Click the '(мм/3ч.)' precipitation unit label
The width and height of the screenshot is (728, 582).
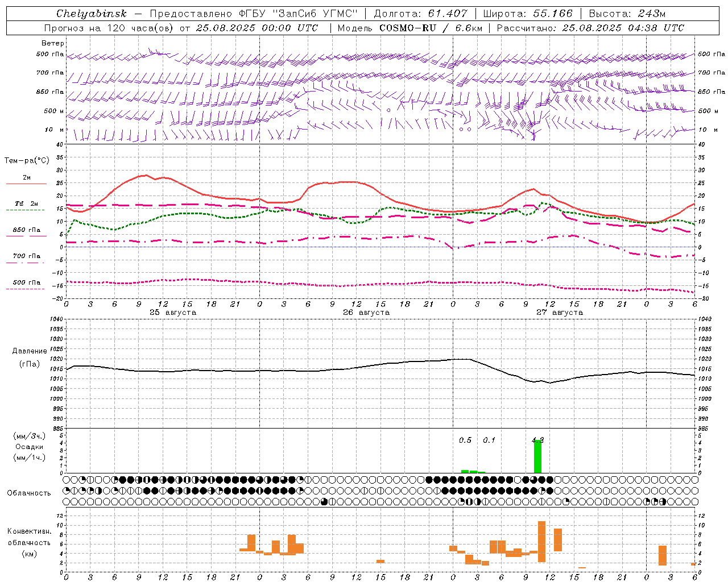click(x=30, y=436)
